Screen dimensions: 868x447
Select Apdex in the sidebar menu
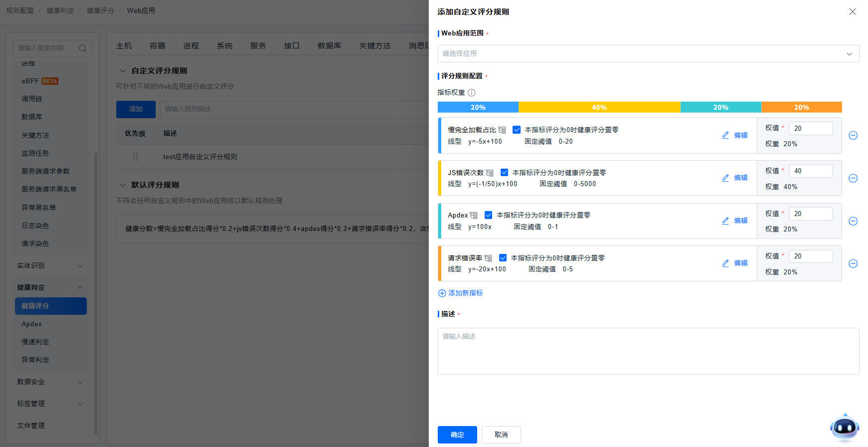point(32,324)
